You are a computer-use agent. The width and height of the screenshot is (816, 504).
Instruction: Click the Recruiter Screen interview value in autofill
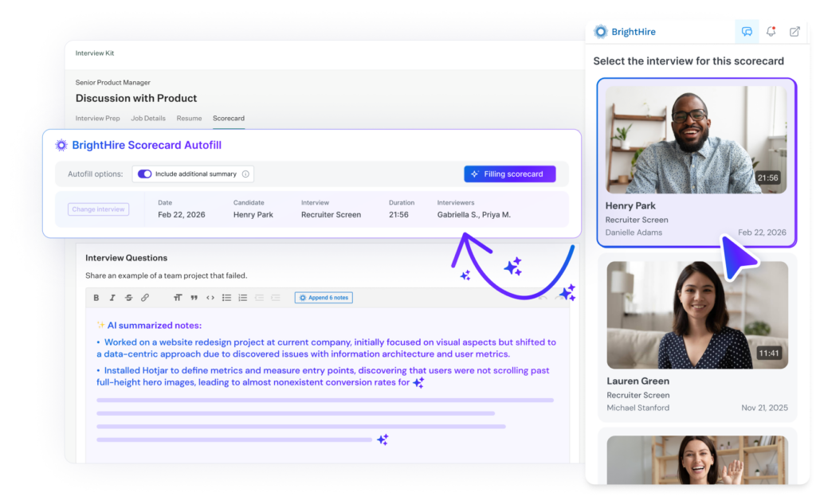pos(331,215)
